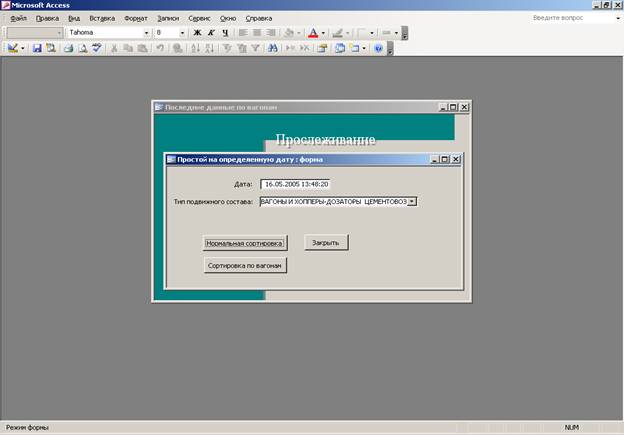Click the Design View icon
Viewport: 624px width, 435px height.
(13, 47)
